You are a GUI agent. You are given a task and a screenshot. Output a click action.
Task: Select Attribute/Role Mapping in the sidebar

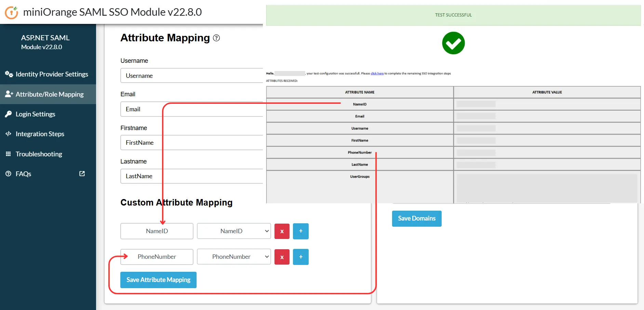click(x=48, y=94)
